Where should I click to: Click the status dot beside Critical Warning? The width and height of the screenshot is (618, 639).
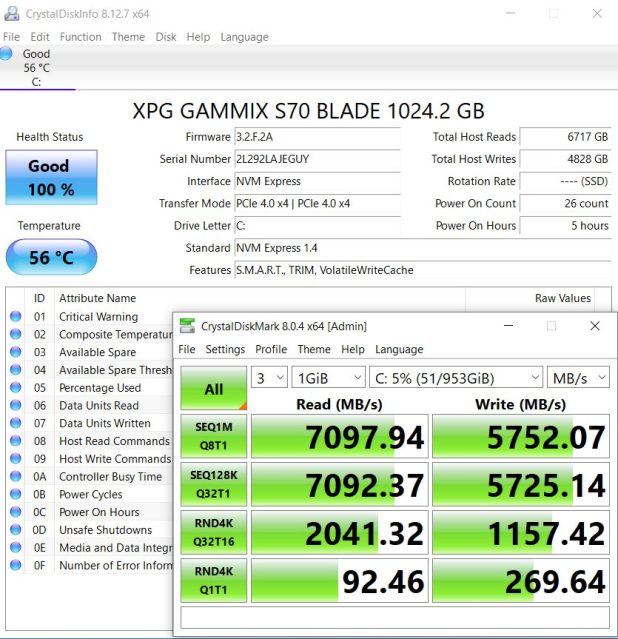point(15,316)
